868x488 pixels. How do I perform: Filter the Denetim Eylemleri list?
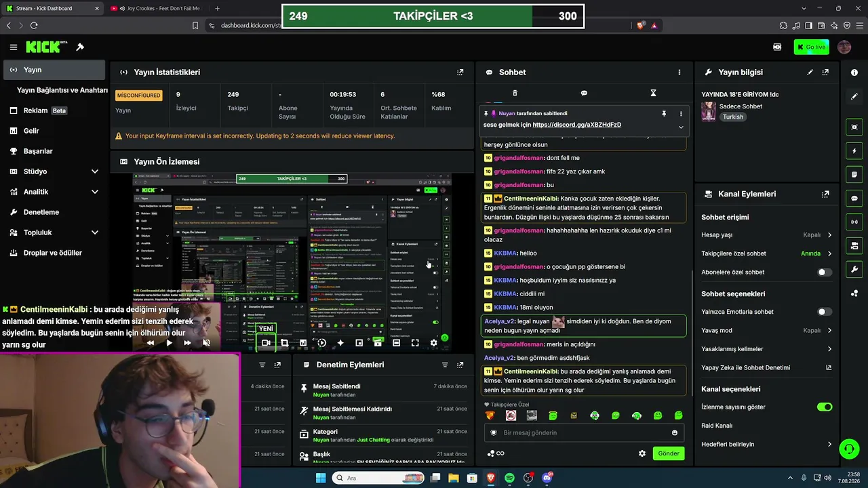[445, 365]
